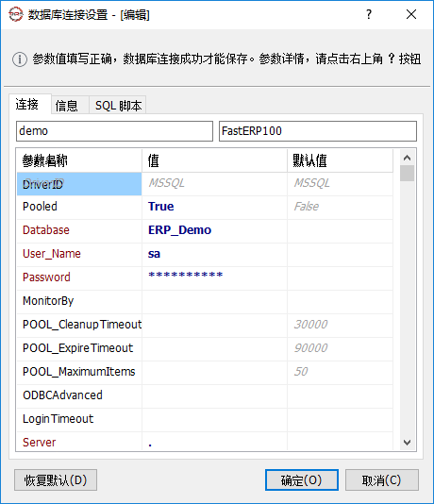The height and width of the screenshot is (504, 434).
Task: Click the vertical scrollbar thumb
Action: [407, 174]
